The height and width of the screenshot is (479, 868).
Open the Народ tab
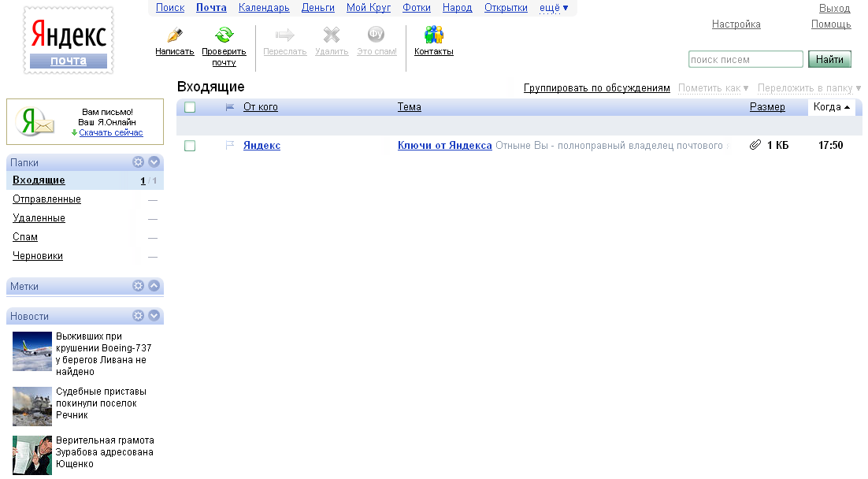[x=458, y=8]
